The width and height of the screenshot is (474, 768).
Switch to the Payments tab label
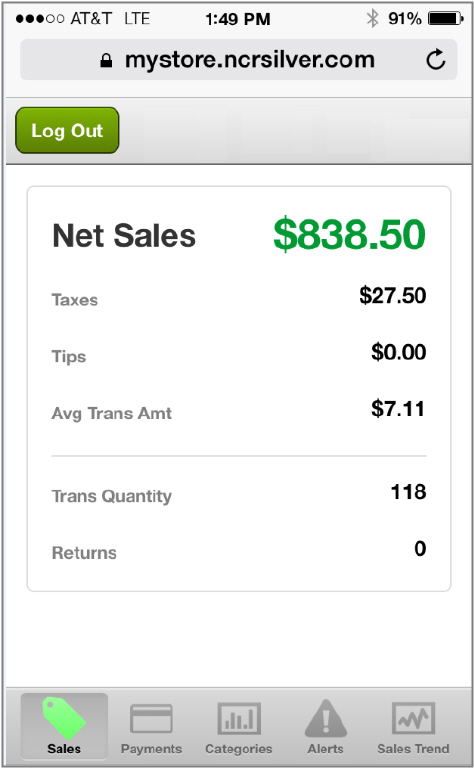(151, 748)
